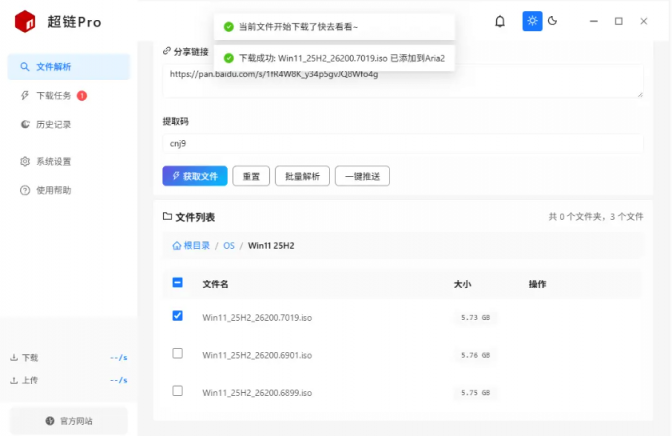Check the Win11_25H2_26200.6899.iso checkbox
The width and height of the screenshot is (672, 436).
pyautogui.click(x=178, y=390)
